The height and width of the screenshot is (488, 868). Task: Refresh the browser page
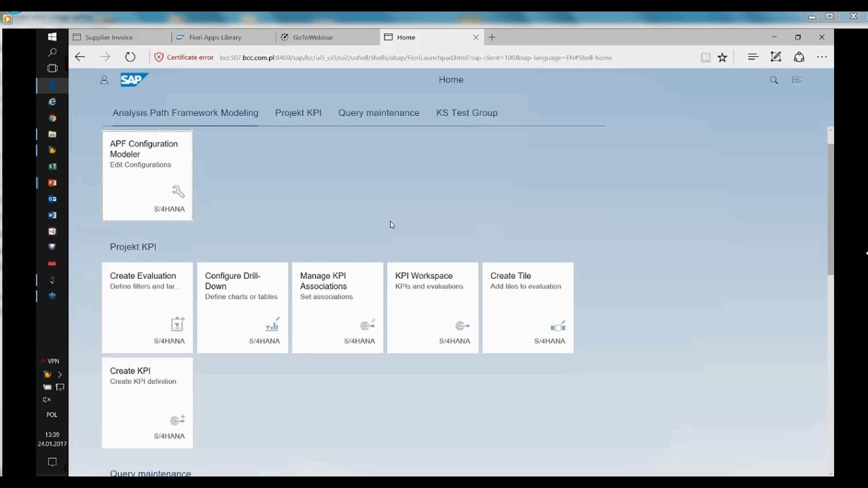[130, 57]
